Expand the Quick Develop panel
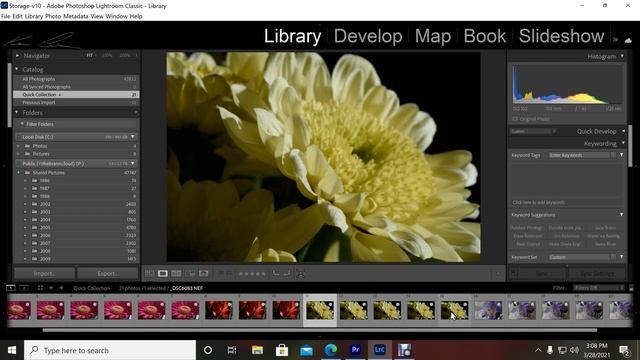The image size is (640, 360). [623, 131]
